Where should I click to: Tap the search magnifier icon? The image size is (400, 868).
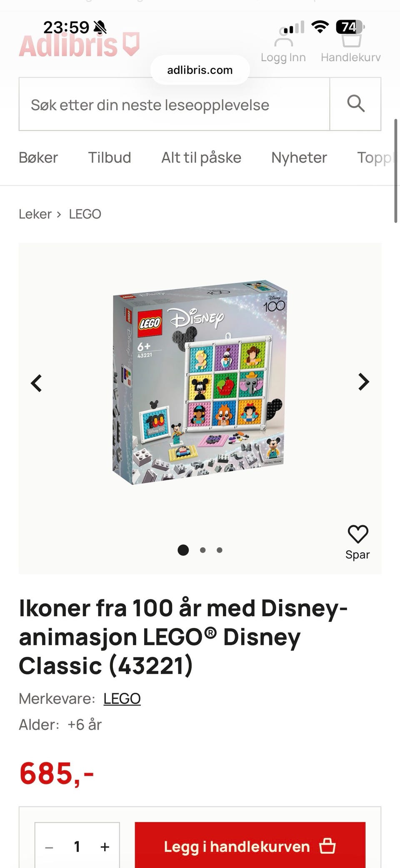tap(355, 104)
